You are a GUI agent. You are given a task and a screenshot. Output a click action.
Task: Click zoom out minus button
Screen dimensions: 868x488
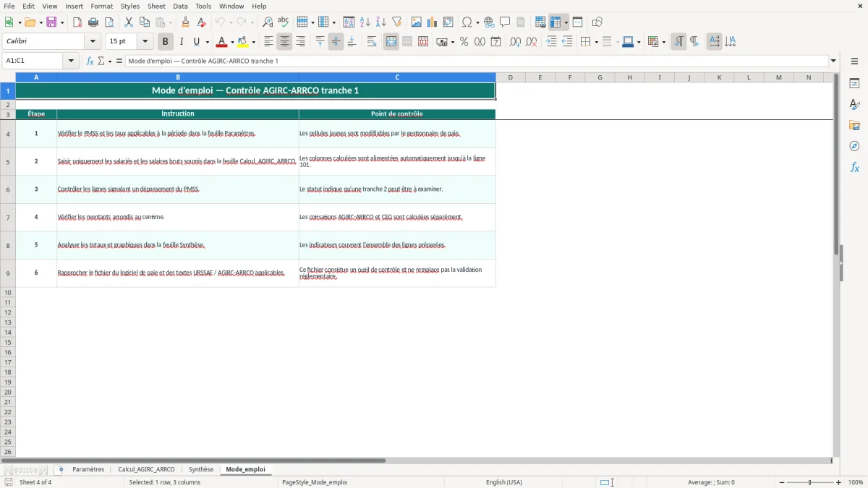(782, 482)
